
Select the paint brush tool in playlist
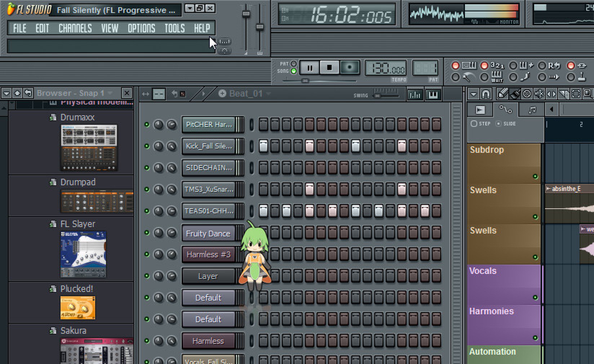515,94
